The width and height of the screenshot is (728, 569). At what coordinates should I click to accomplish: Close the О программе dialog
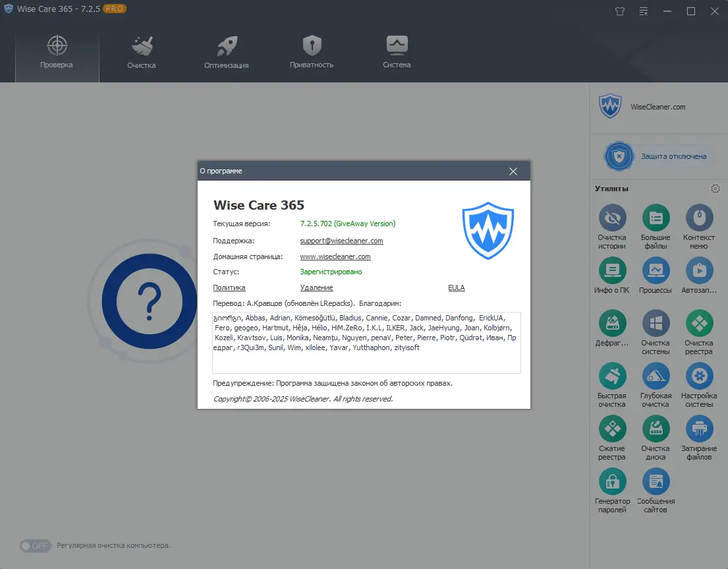tap(513, 171)
